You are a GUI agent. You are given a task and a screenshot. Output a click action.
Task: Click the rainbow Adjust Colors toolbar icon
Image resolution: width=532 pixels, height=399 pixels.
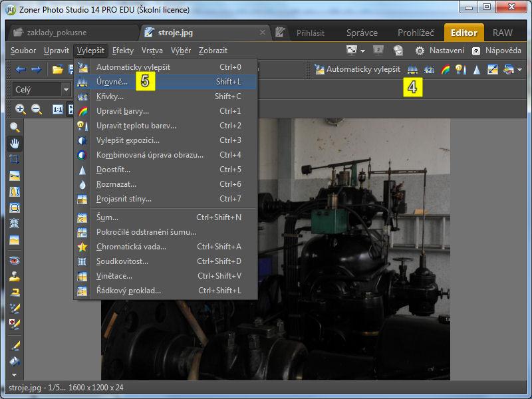pyautogui.click(x=445, y=70)
